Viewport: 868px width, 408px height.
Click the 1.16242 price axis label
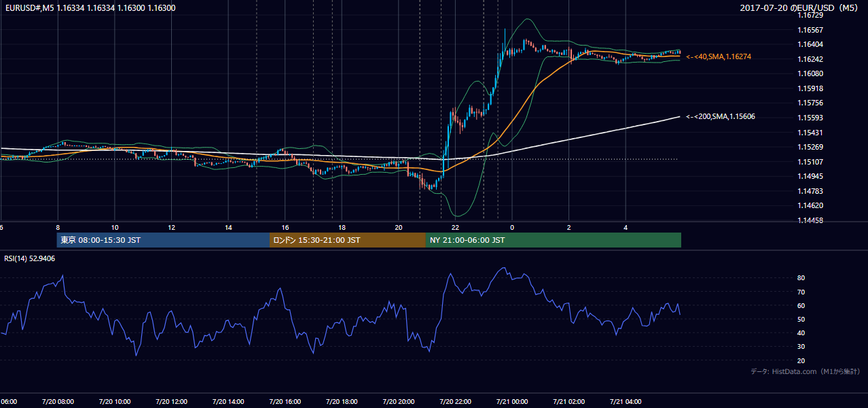(812, 59)
